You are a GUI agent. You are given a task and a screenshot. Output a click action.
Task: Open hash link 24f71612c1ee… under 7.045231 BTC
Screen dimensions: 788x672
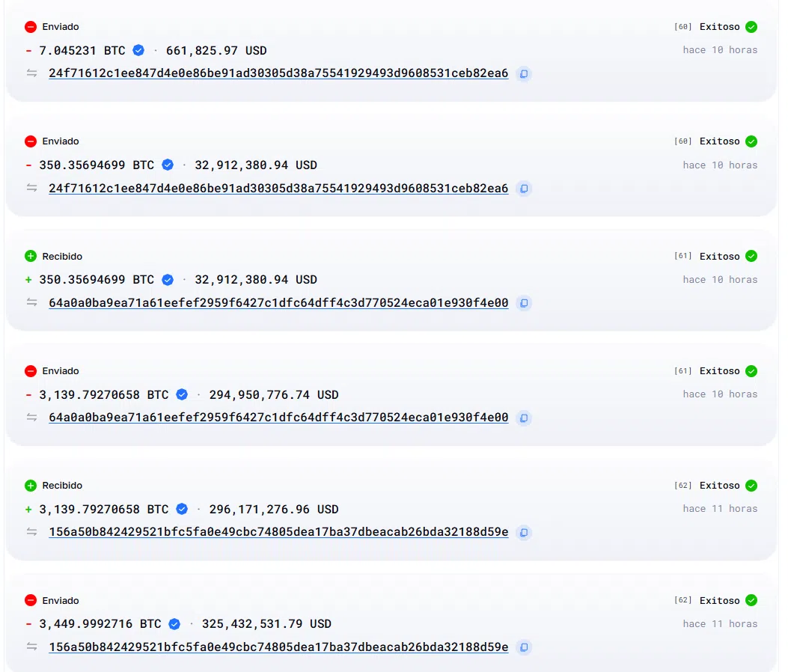click(278, 73)
